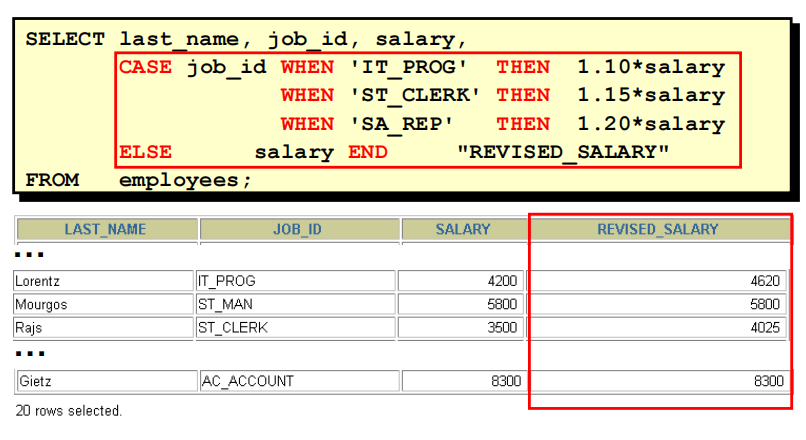Click the JOB_ID column header
The width and height of the screenshot is (806, 440).
pos(299,229)
